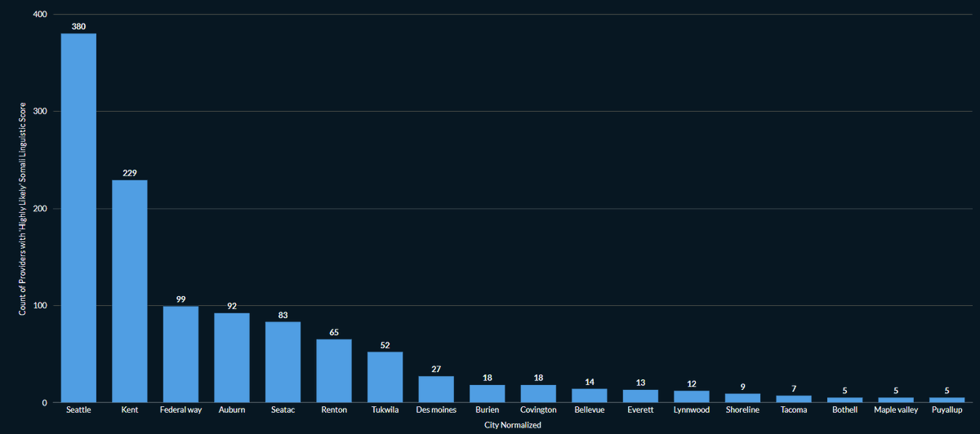Click value label 380 above Seattle
980x434 pixels.
coord(78,26)
